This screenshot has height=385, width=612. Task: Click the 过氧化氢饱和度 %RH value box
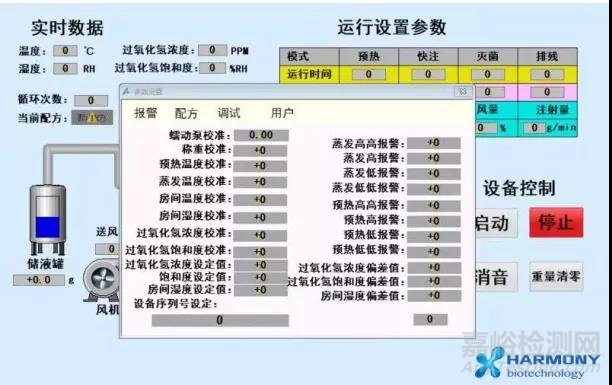coord(212,68)
